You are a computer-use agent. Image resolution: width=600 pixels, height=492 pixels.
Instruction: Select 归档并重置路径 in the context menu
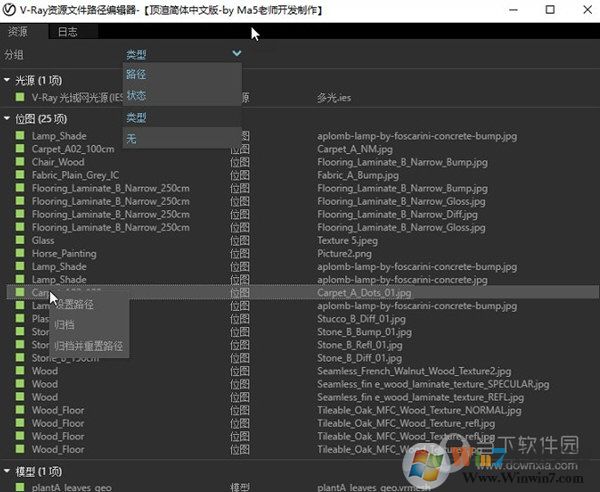88,346
